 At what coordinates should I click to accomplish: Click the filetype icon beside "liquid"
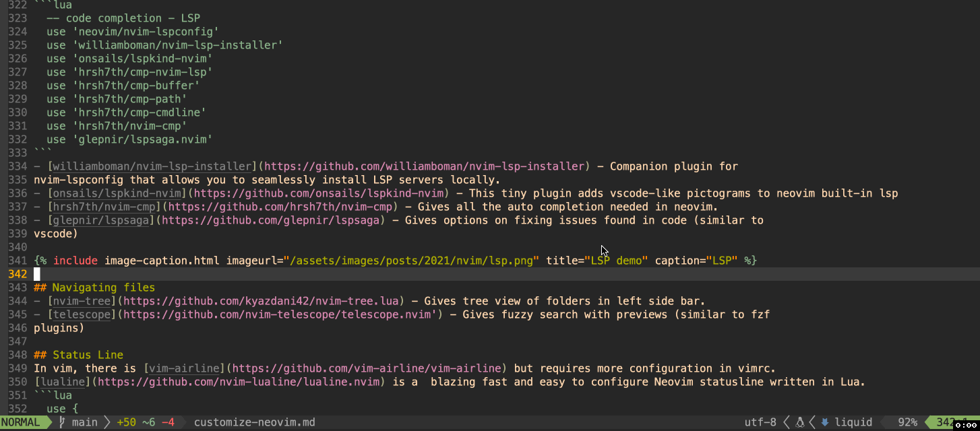(824, 423)
